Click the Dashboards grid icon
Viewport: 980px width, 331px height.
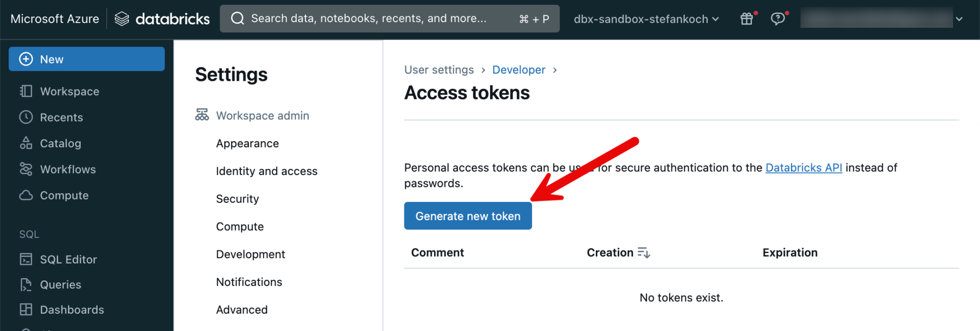(26, 309)
